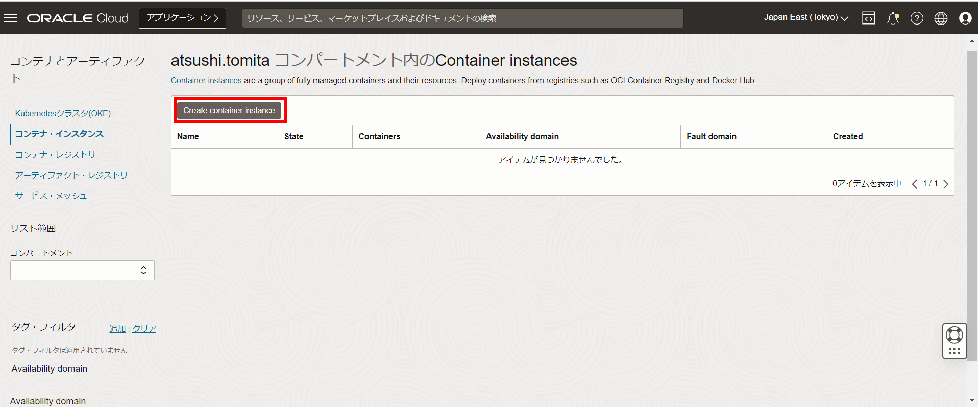Open the Japan East (Tokyo) region selector

[x=806, y=17]
